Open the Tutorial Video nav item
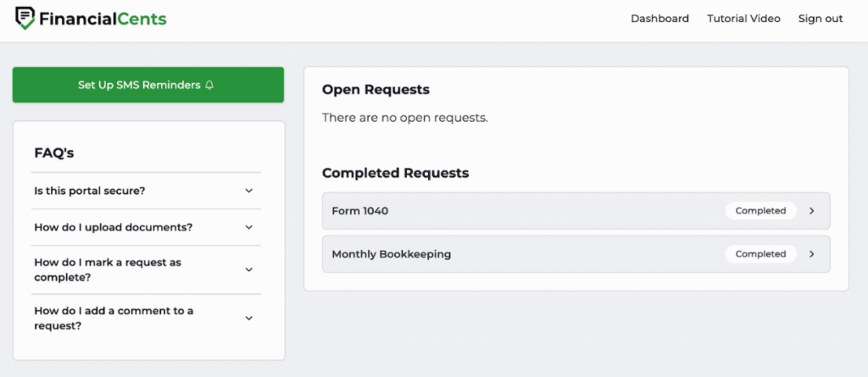868x377 pixels. [743, 19]
